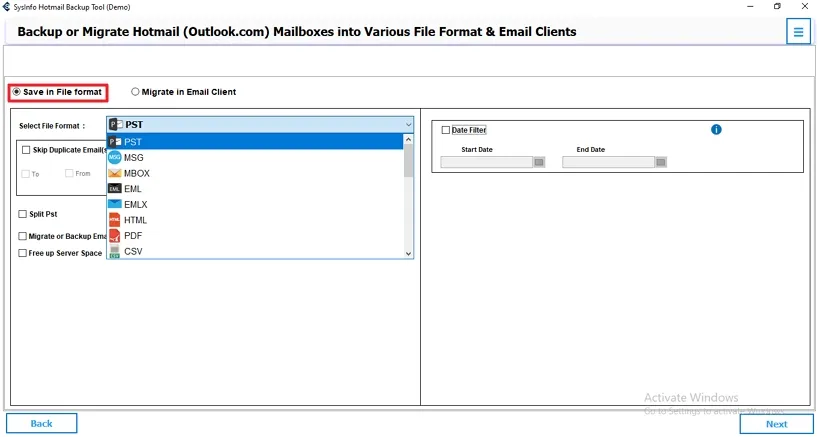Click the Back button
The image size is (820, 437).
[x=41, y=423]
